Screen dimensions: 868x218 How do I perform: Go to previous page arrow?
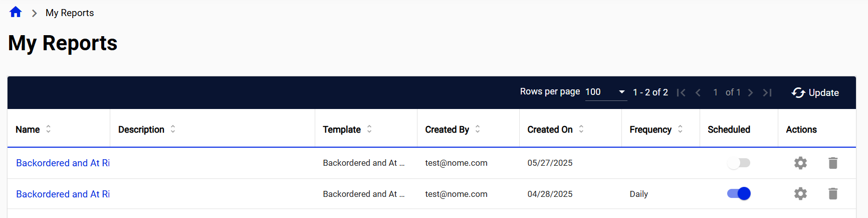[698, 92]
